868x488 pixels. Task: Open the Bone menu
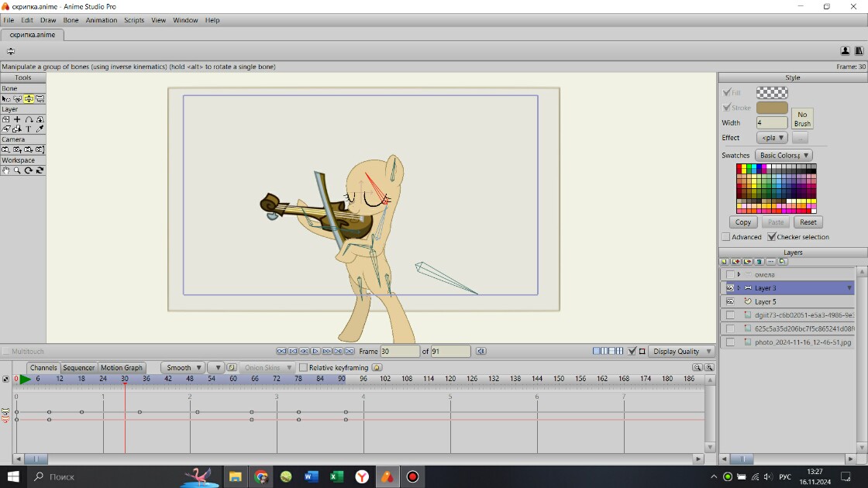click(x=71, y=20)
